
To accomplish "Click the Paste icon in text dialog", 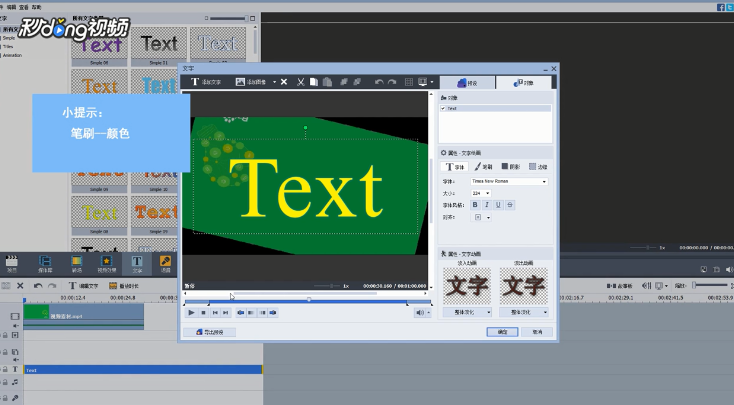I will coord(328,82).
